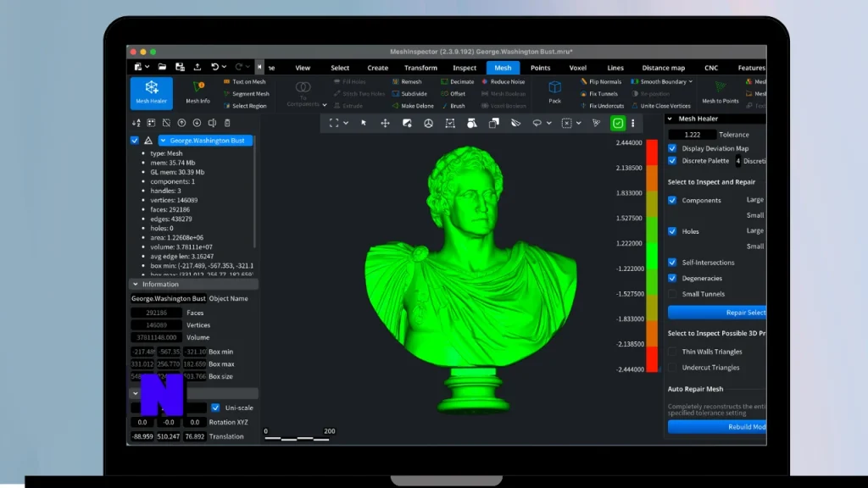This screenshot has width=868, height=488.
Task: Click the Rebuild Model button
Action: pyautogui.click(x=717, y=427)
